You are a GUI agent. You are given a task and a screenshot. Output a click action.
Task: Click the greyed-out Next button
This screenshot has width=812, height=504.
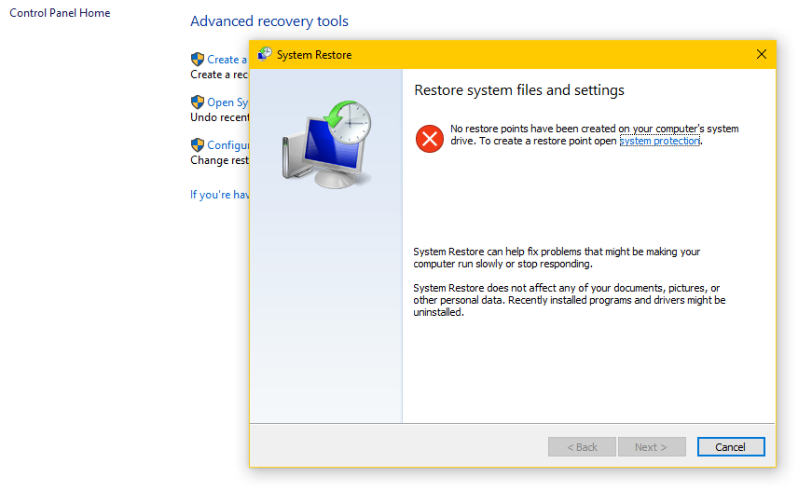pyautogui.click(x=651, y=447)
